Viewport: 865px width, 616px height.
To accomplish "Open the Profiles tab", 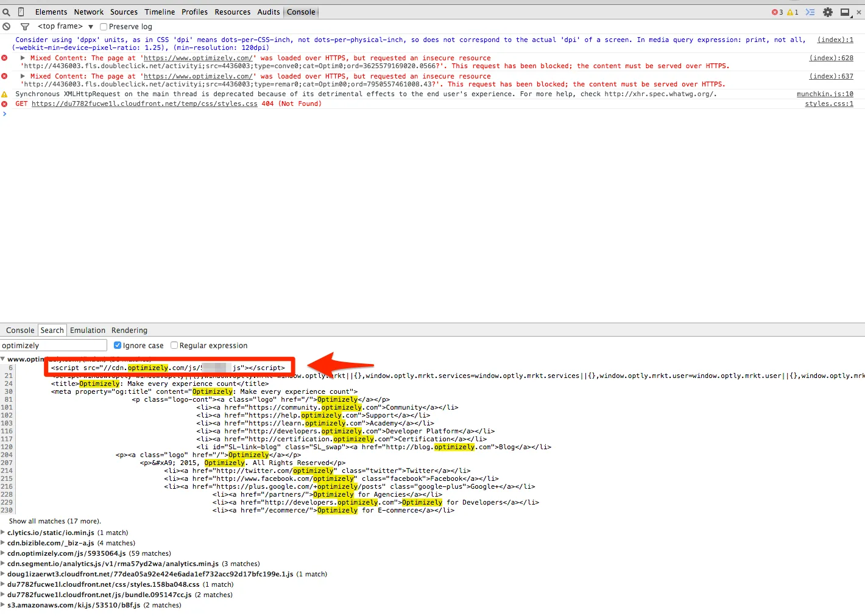I will [x=194, y=12].
